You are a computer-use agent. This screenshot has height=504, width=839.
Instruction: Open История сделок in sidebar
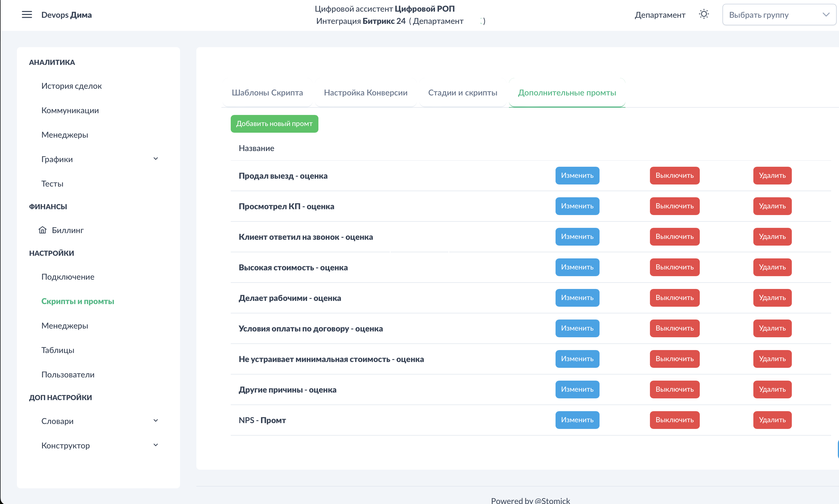(x=71, y=86)
